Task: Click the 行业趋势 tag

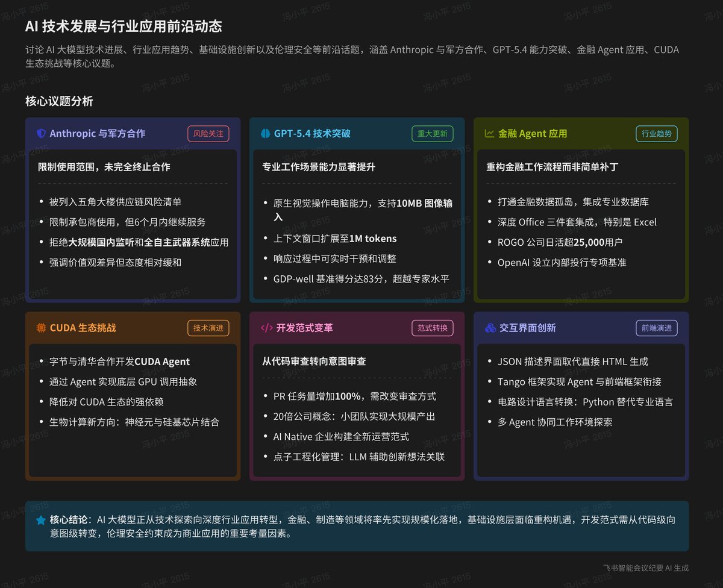Action: tap(657, 134)
